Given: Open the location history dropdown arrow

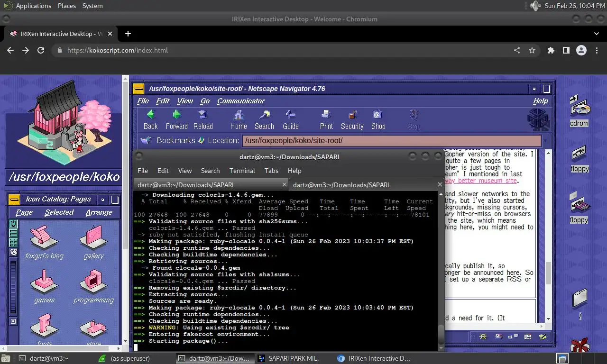Looking at the screenshot, I should point(546,141).
